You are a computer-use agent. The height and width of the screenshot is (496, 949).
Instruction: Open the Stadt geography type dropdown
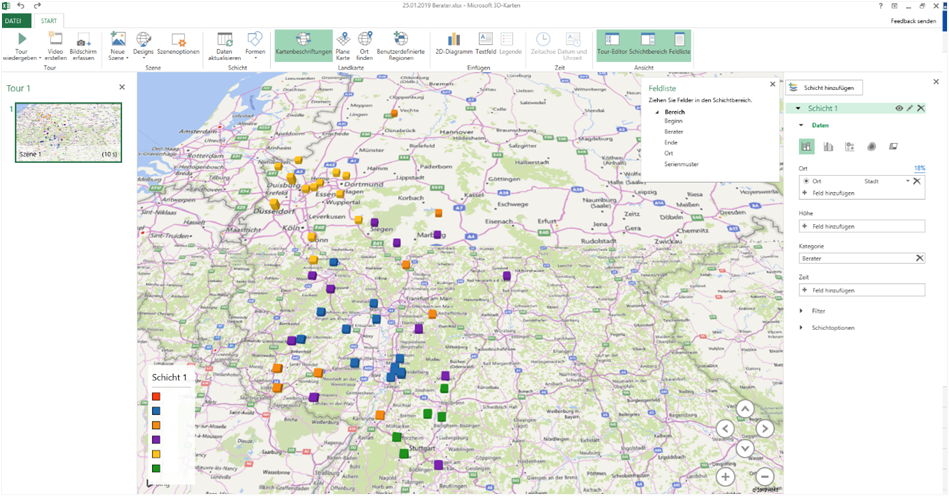point(907,181)
